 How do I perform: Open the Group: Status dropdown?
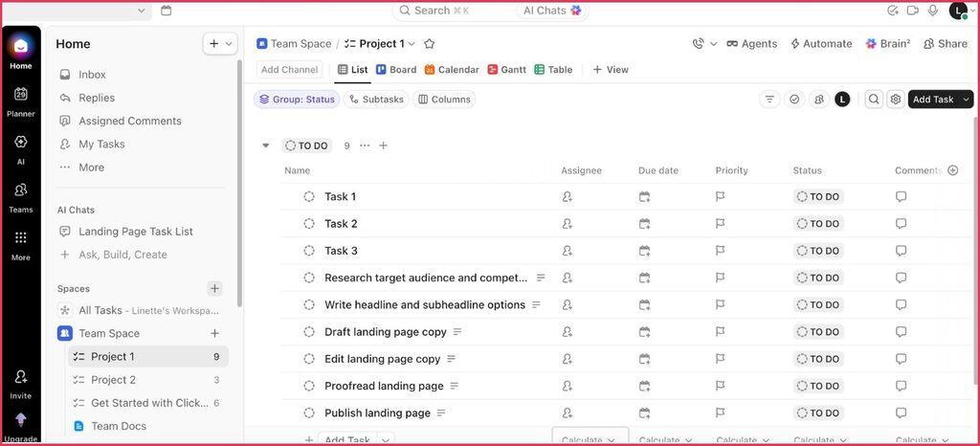click(x=297, y=100)
